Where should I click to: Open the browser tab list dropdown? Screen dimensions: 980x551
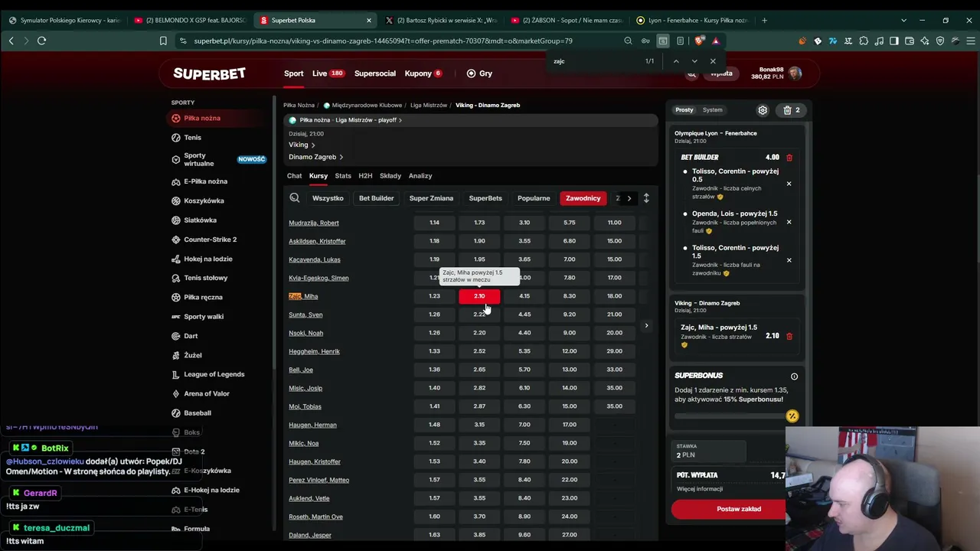tap(903, 20)
